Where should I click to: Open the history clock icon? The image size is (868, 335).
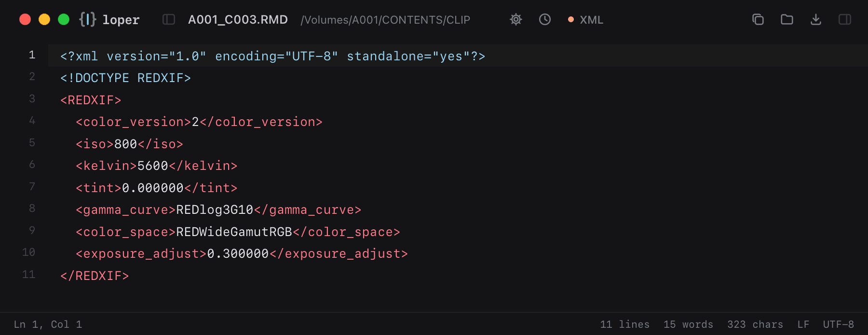[x=545, y=19]
